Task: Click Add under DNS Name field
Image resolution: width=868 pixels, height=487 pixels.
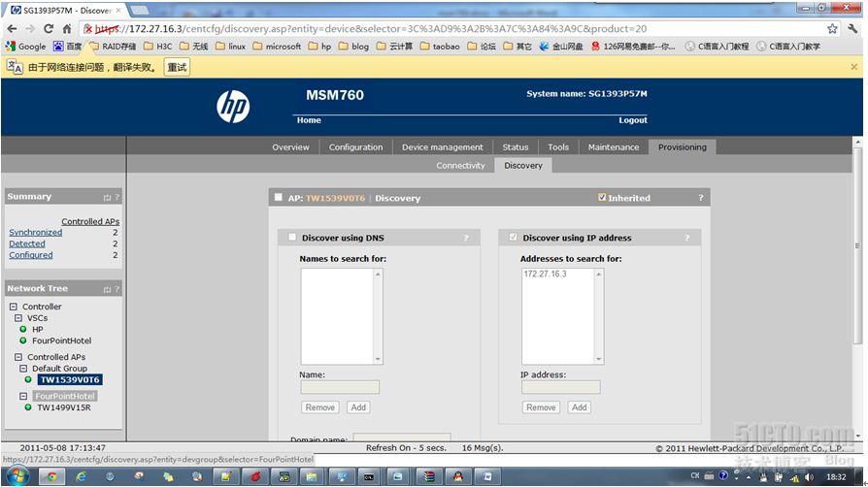Action: click(358, 407)
